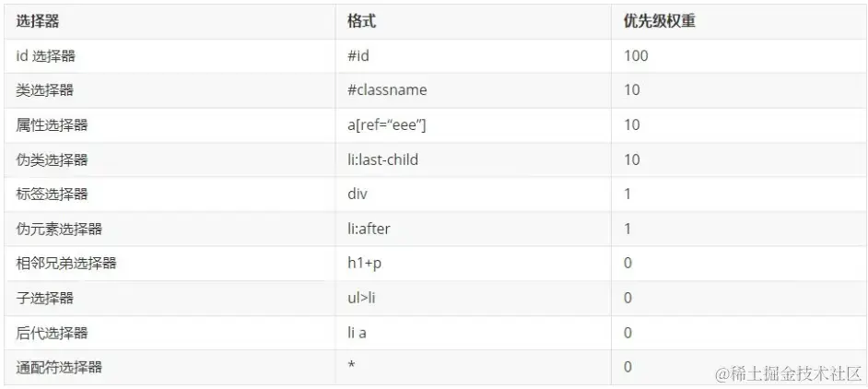This screenshot has height=389, width=868.
Task: Select the 标签选择器 row label
Action: [53, 194]
